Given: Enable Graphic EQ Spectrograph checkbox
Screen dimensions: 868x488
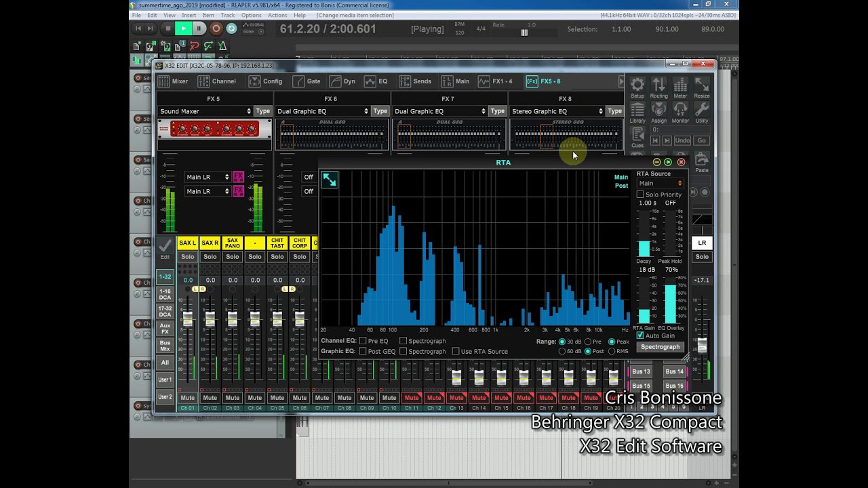Looking at the screenshot, I should point(403,351).
